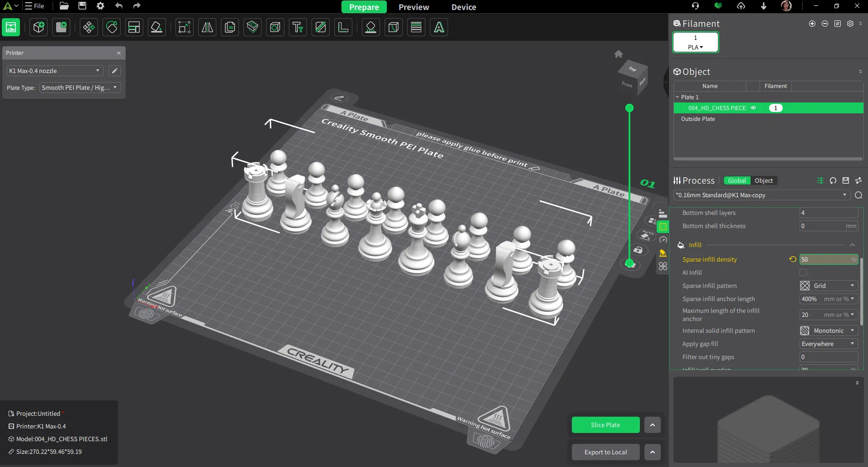868x467 pixels.
Task: Open the Filament settings gear icon
Action: pyautogui.click(x=850, y=24)
